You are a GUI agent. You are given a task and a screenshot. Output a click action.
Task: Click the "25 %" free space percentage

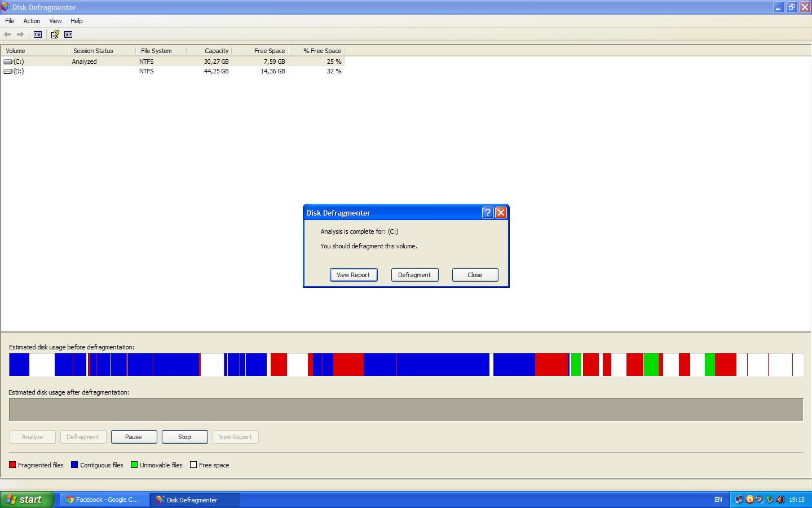[334, 62]
